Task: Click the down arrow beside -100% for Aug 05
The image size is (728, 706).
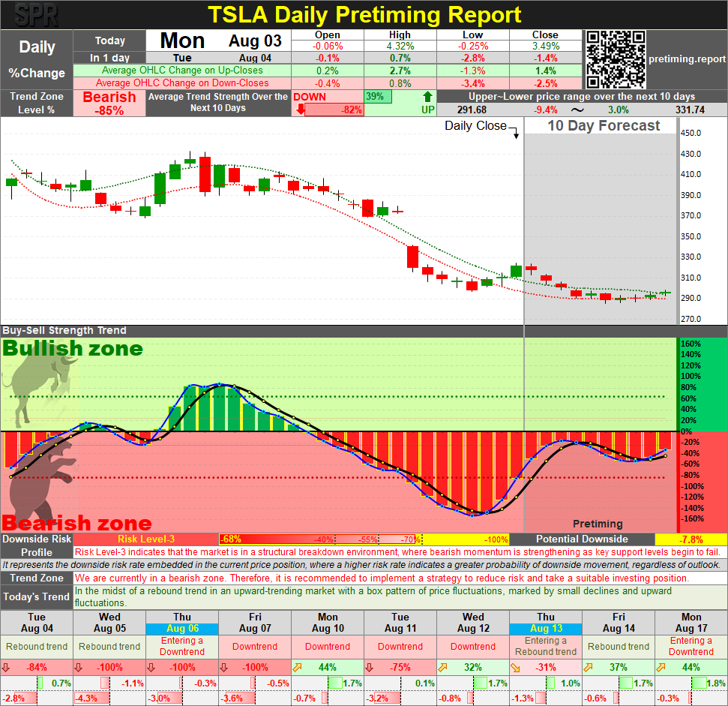Action: click(x=79, y=668)
